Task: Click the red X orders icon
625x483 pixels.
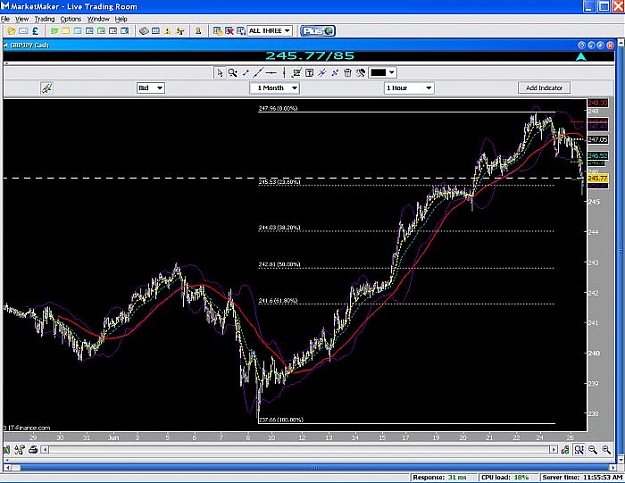Action: (229, 31)
